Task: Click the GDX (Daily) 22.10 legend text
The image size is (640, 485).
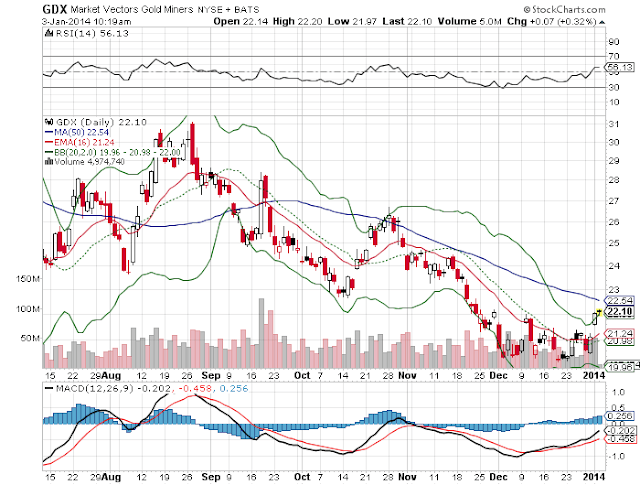Action: [101, 122]
